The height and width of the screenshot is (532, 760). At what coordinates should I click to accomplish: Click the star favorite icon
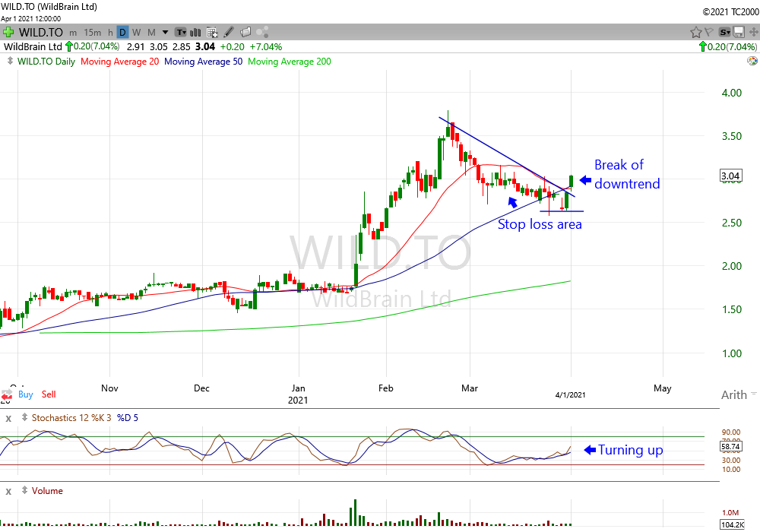coord(695,33)
